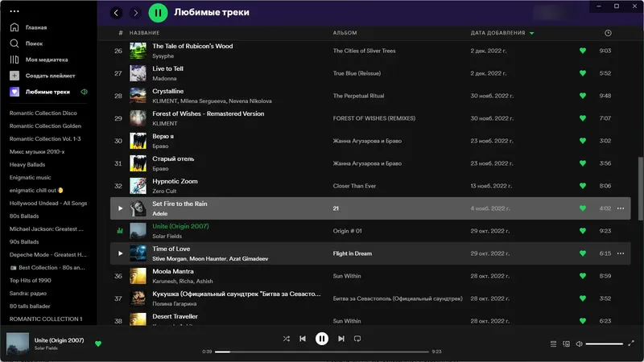
Task: Open the Enigmatic music playlist
Action: pyautogui.click(x=30, y=177)
